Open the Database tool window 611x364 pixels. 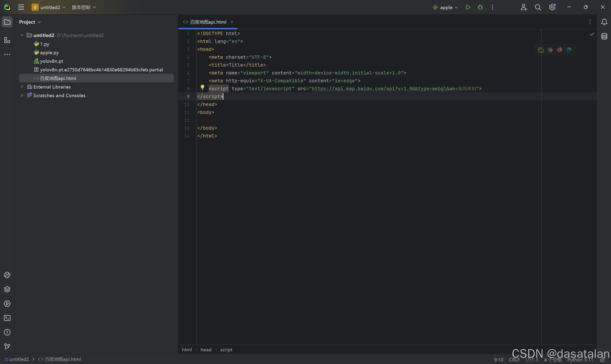604,36
